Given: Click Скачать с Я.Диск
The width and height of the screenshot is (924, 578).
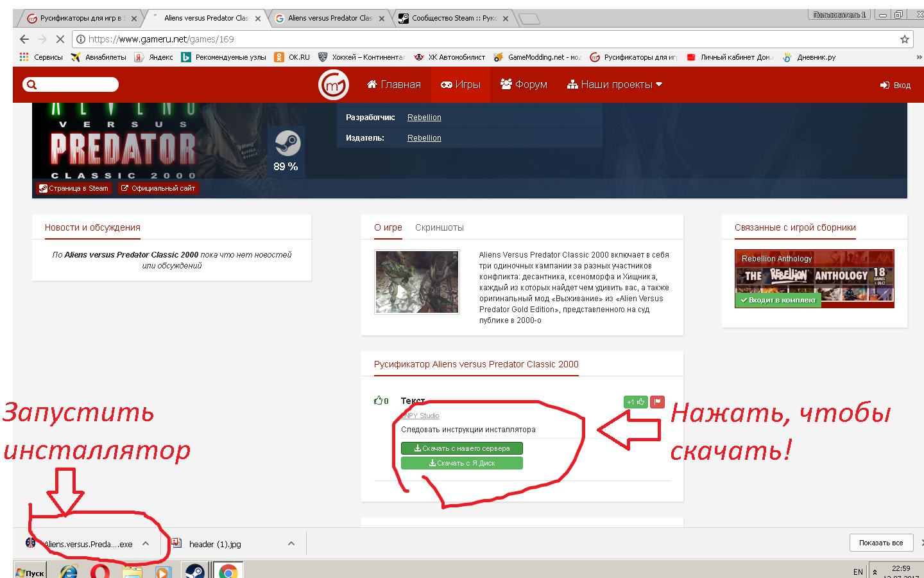Looking at the screenshot, I should [x=462, y=463].
